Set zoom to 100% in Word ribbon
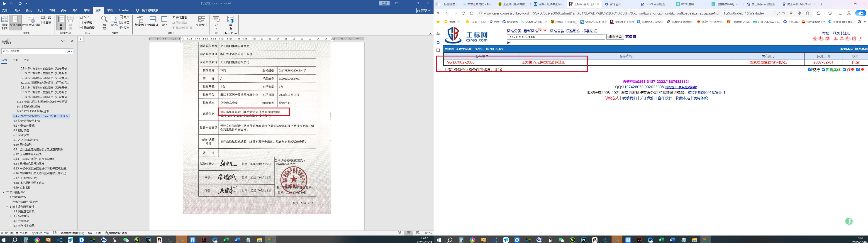Viewport: 868px width, 243px height. click(x=114, y=21)
